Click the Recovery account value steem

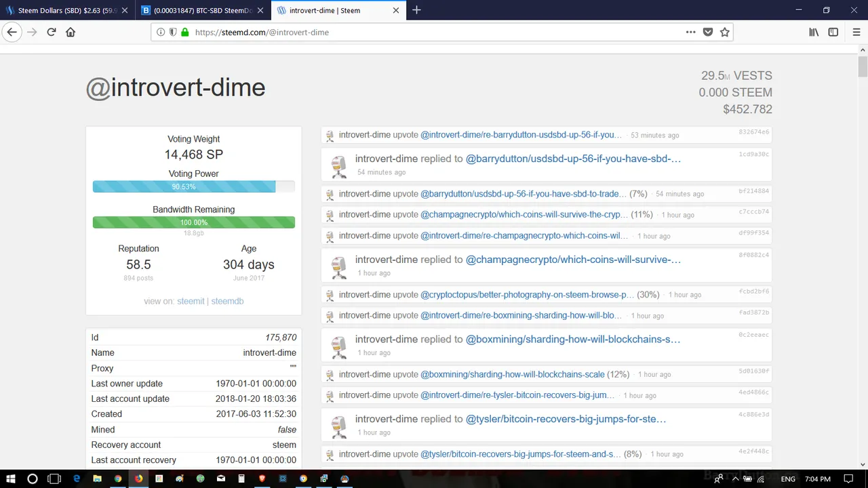(284, 445)
